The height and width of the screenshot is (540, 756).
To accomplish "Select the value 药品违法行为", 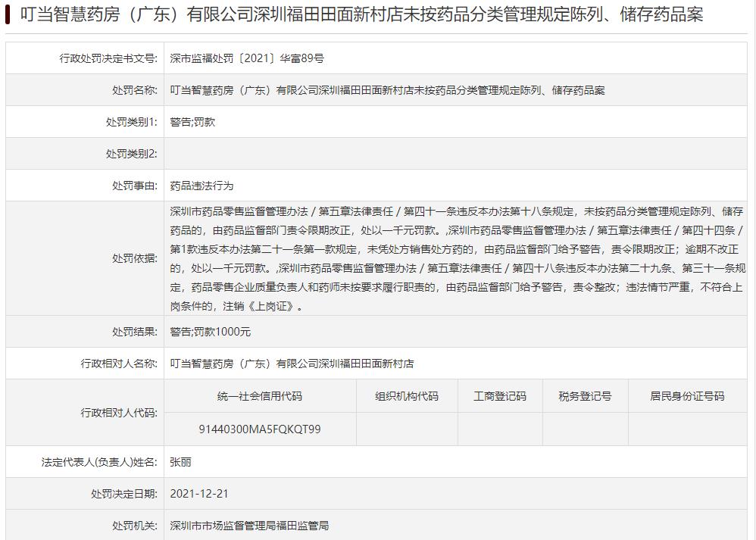I will point(201,186).
